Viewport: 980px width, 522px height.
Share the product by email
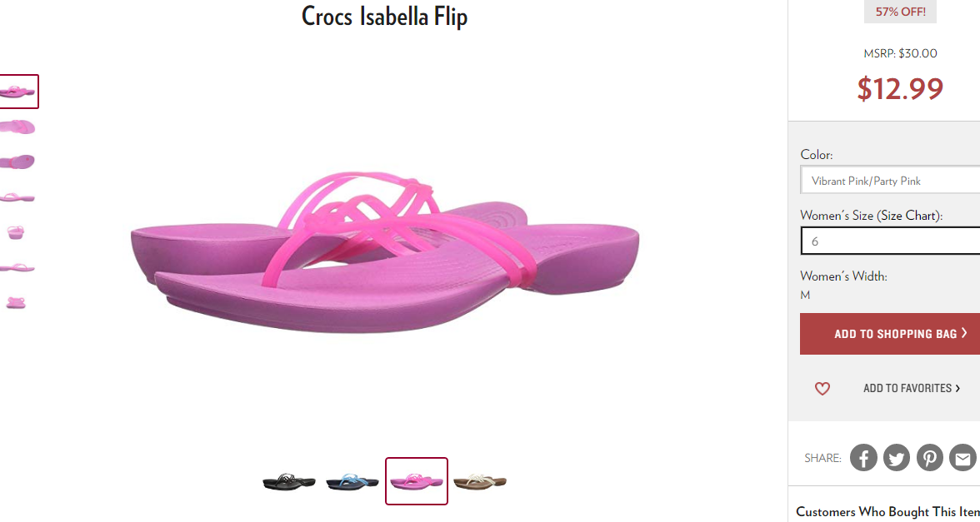[963, 458]
